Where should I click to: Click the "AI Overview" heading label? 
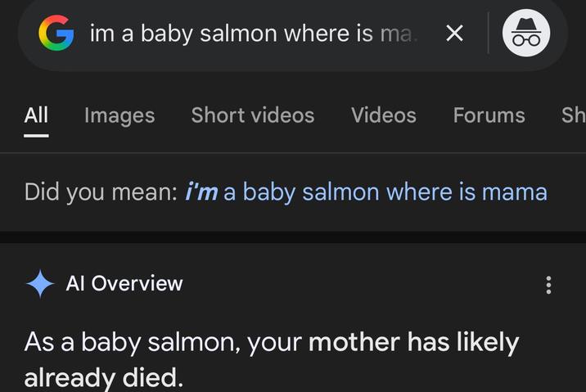point(124,284)
